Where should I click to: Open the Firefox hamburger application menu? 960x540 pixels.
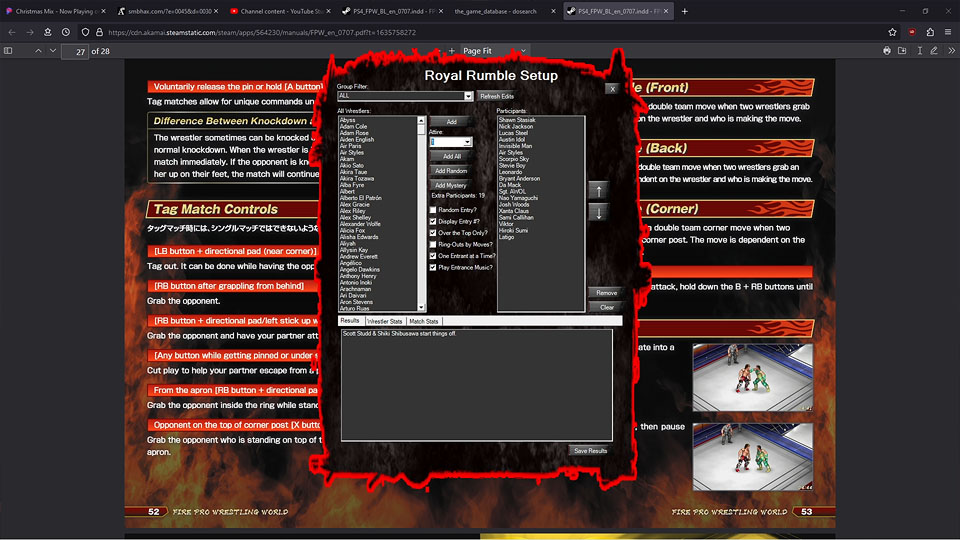pos(948,32)
